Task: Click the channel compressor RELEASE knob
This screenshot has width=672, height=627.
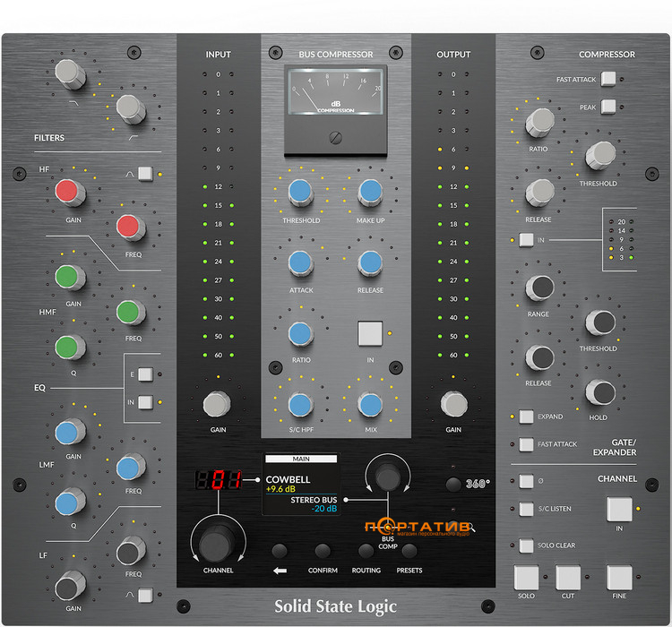Action: coord(539,193)
